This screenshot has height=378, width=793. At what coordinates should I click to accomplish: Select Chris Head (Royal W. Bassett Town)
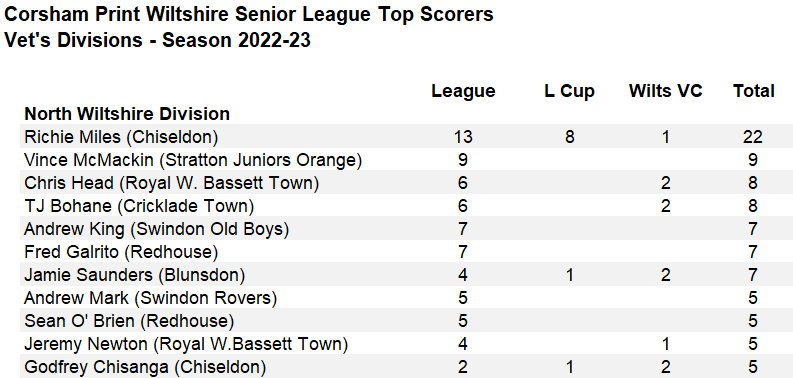171,183
